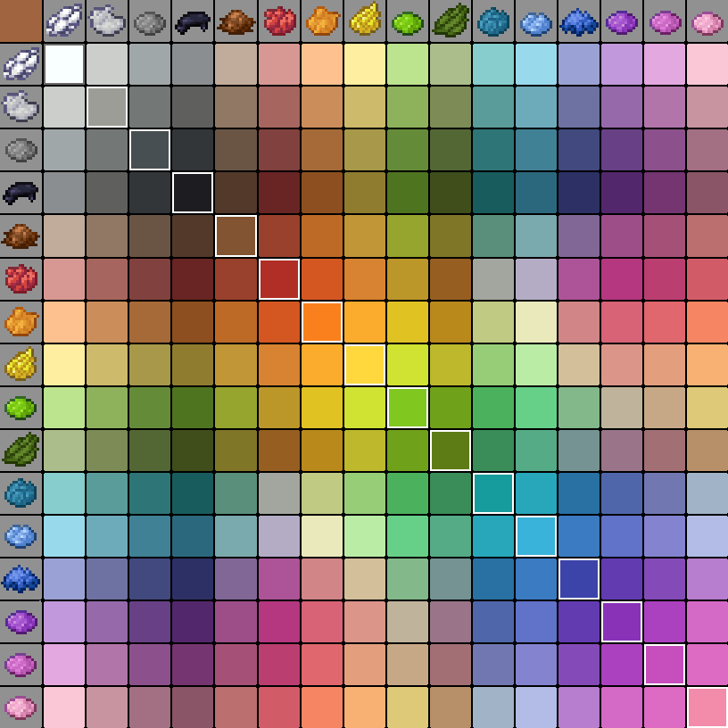
Task: Click the brown cocoa dye row header icon
Action: click(21, 236)
